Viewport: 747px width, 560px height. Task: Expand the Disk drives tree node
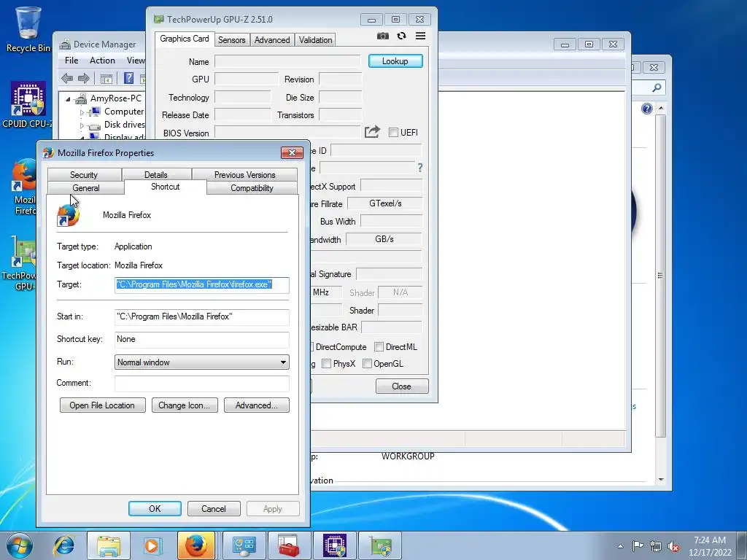82,125
